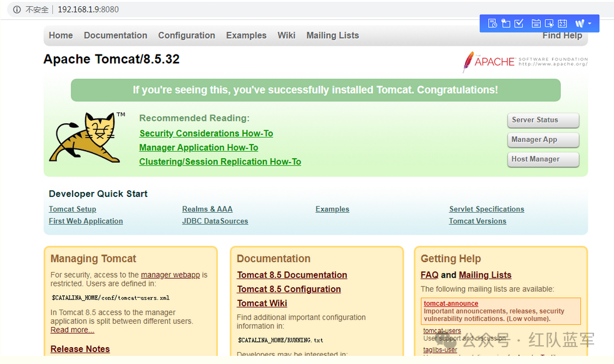
Task: Click the Apache Software Foundation feather logo
Action: (524, 62)
